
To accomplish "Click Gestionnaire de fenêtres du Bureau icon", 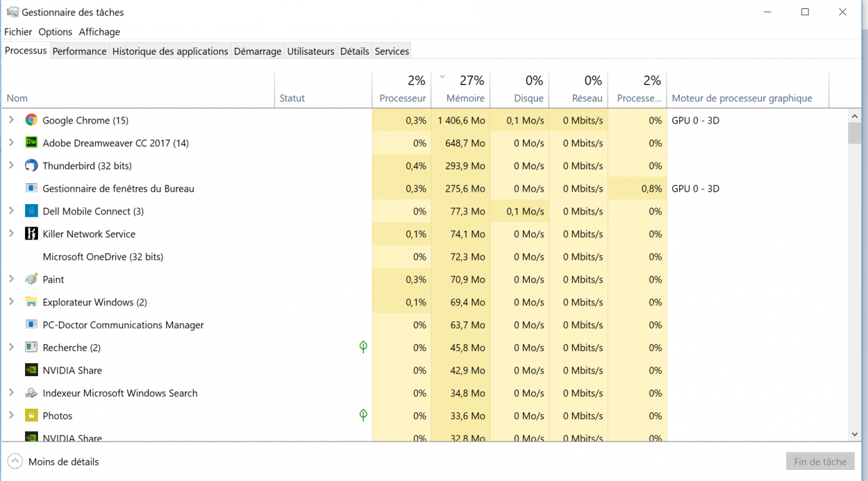I will (x=31, y=188).
